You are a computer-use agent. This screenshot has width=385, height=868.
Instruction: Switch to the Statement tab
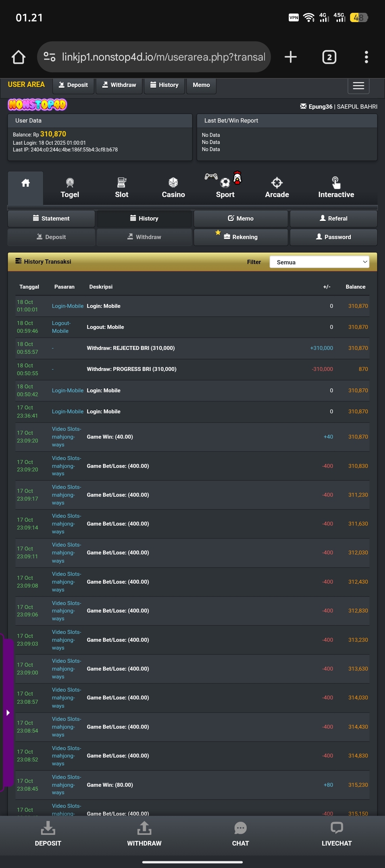point(51,218)
